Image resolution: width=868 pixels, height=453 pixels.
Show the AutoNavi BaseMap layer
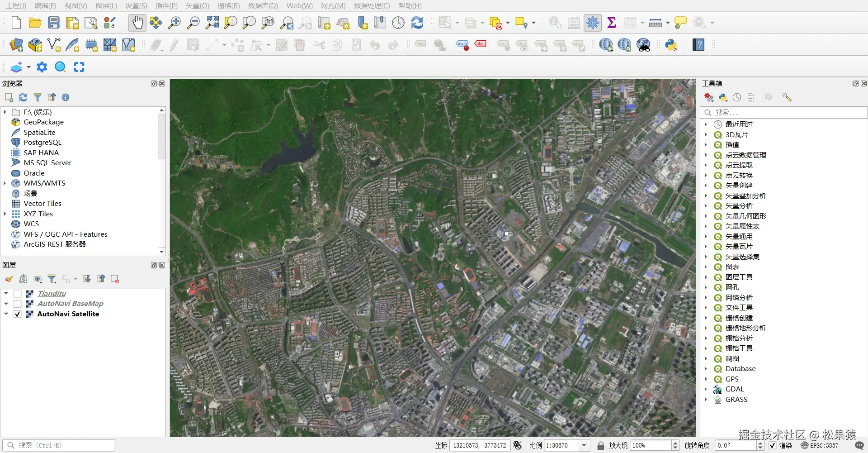pyautogui.click(x=18, y=304)
